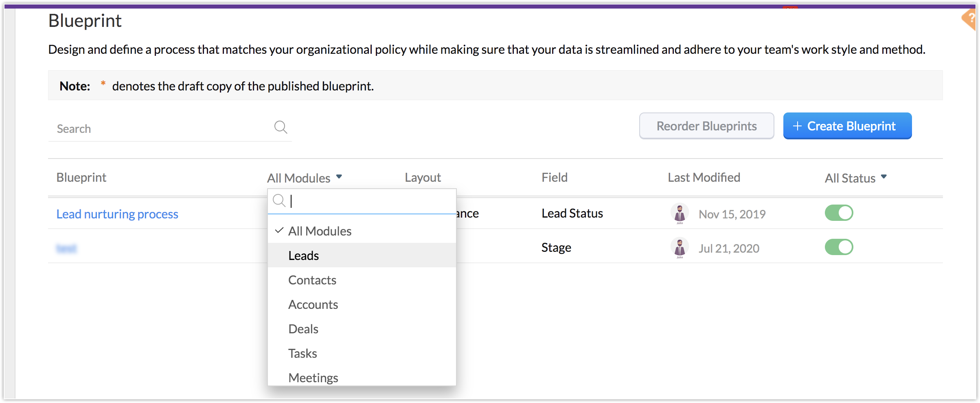Choose Contacts in the modules dropdown
This screenshot has width=980, height=403.
[312, 280]
